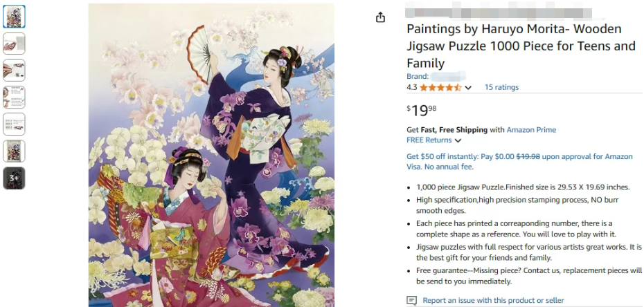Open the Report an issue speech-bubble icon
Screen dimensions: 644x307
pyautogui.click(x=411, y=301)
